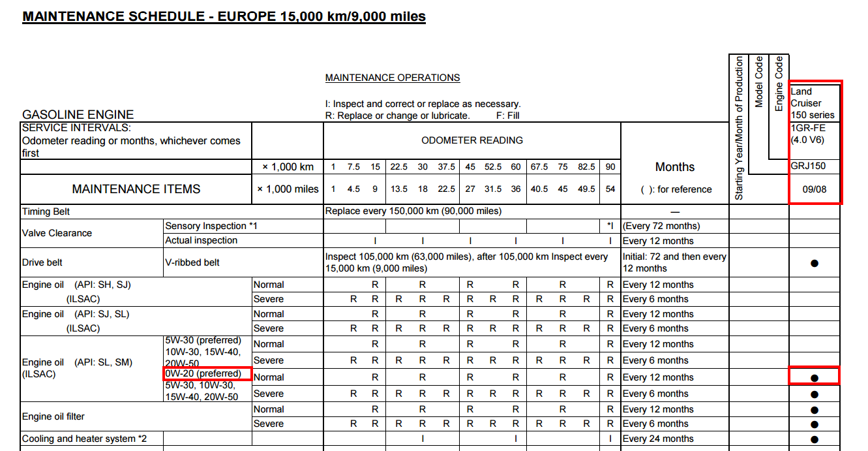
Task: Click the "MAINTENANCE SCHEDULE - EUROPE" title
Action: (x=224, y=16)
